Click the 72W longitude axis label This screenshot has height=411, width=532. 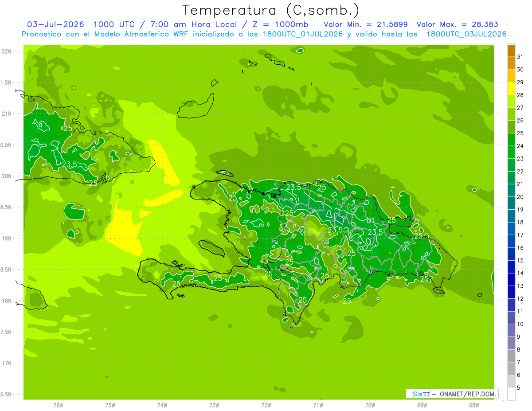[x=266, y=405]
